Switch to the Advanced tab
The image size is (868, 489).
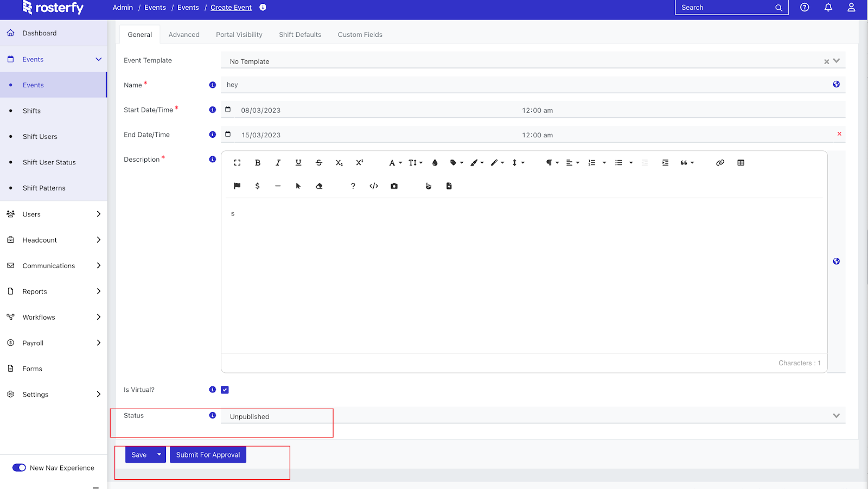coord(184,35)
